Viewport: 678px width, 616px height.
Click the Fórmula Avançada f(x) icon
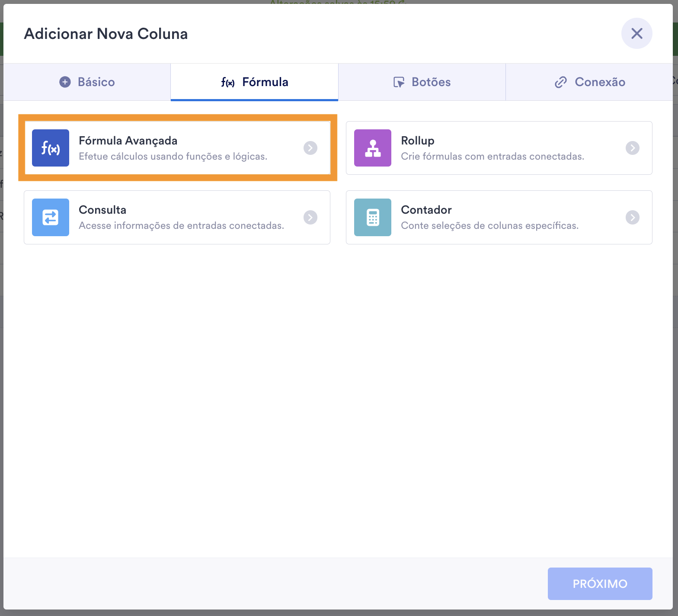coord(51,148)
